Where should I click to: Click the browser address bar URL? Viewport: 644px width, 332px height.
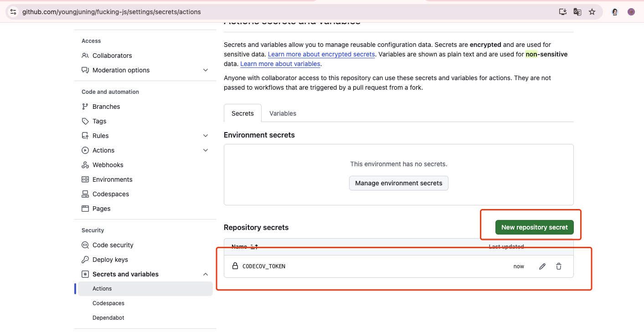[x=112, y=12]
